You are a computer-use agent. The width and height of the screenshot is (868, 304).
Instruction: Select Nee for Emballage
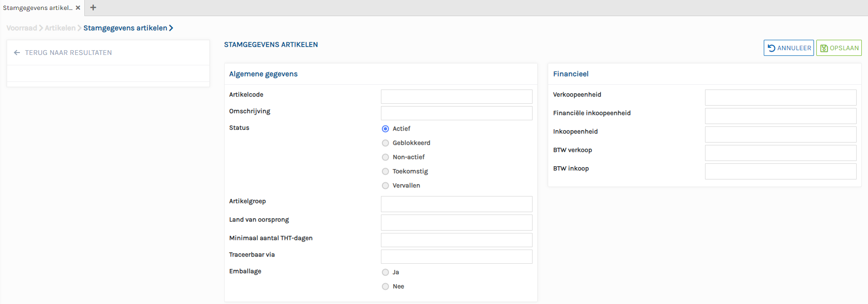click(385, 286)
